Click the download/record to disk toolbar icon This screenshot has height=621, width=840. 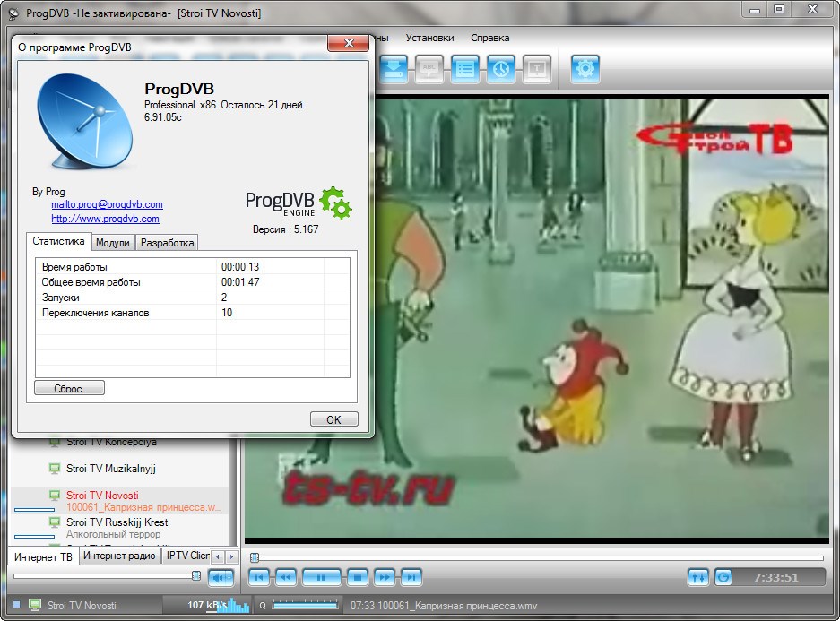(394, 69)
